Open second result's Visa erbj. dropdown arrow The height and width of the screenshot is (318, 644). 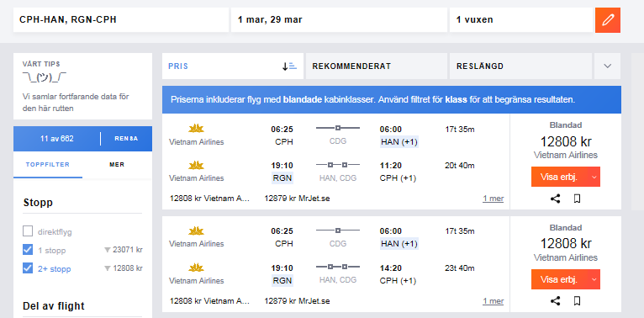click(594, 280)
